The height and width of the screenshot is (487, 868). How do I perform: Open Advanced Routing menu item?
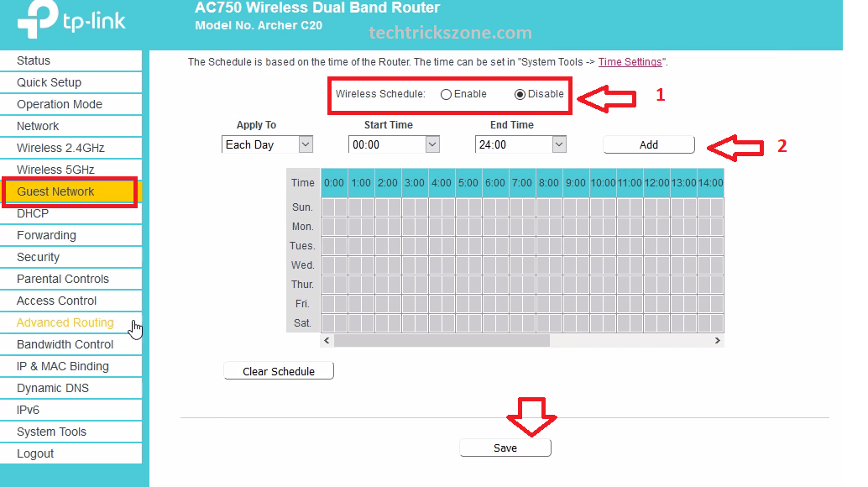[65, 322]
